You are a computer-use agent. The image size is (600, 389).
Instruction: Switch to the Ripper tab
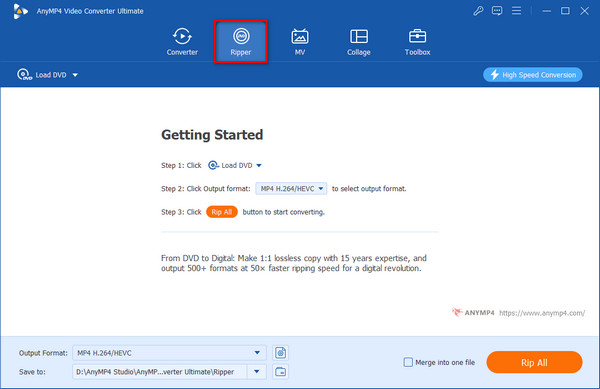click(x=241, y=42)
